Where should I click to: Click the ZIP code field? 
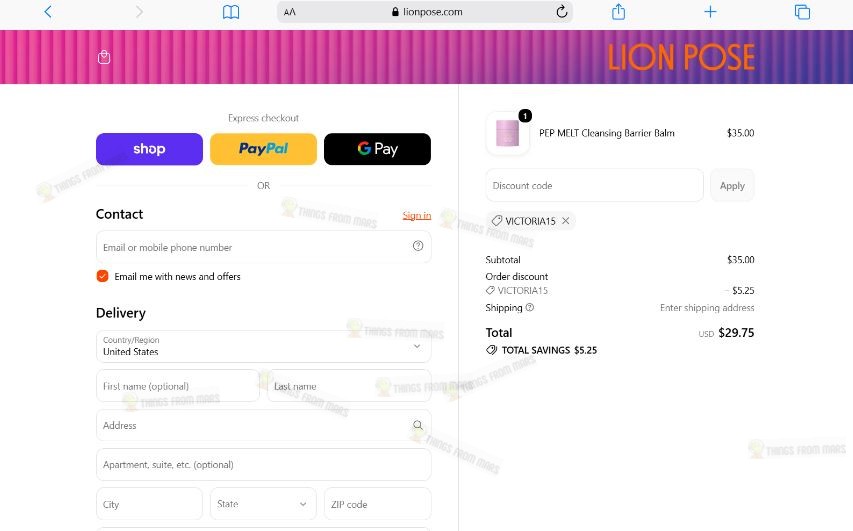click(x=378, y=504)
